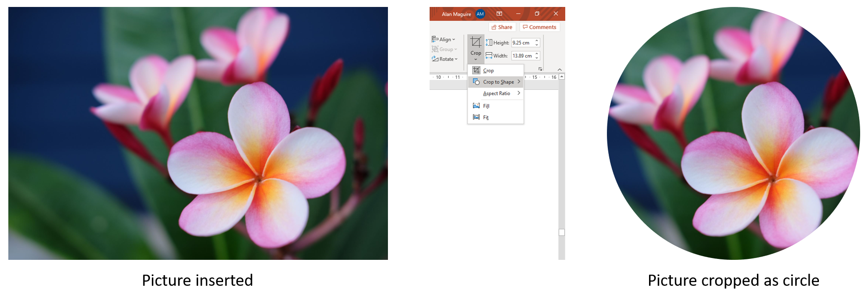
Task: Decrease Width with the down stepper
Action: [537, 57]
